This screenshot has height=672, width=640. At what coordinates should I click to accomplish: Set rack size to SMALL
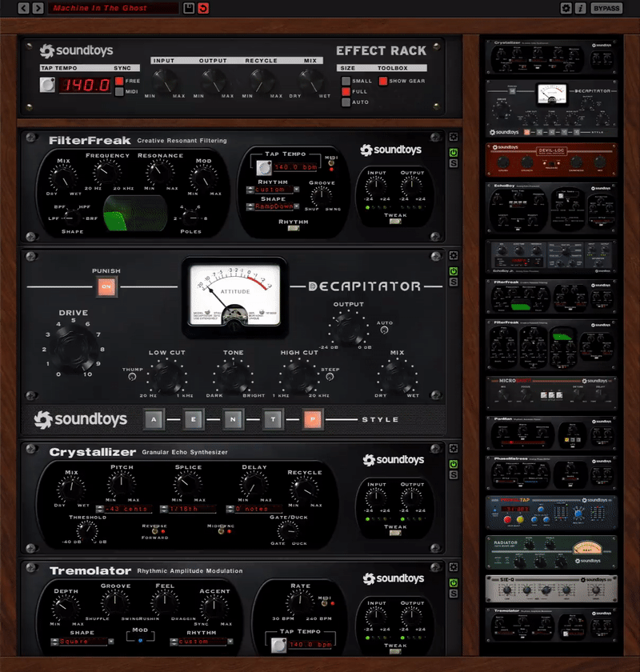(346, 81)
